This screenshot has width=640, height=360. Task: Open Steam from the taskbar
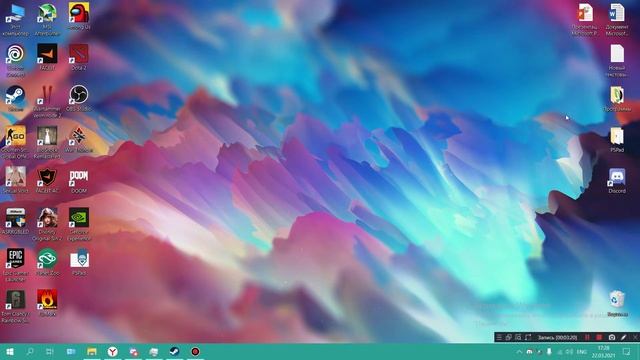tap(175, 351)
